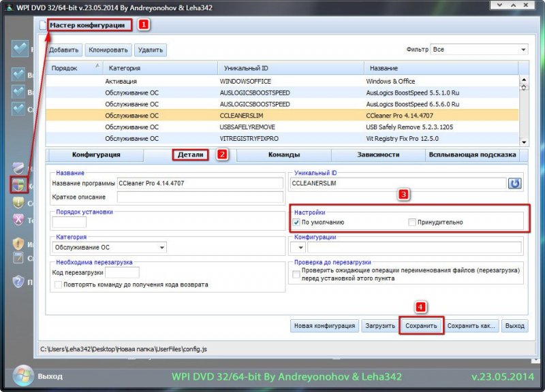Click the program list scrollbar thumb
This screenshot has height=392, width=545.
(524, 88)
